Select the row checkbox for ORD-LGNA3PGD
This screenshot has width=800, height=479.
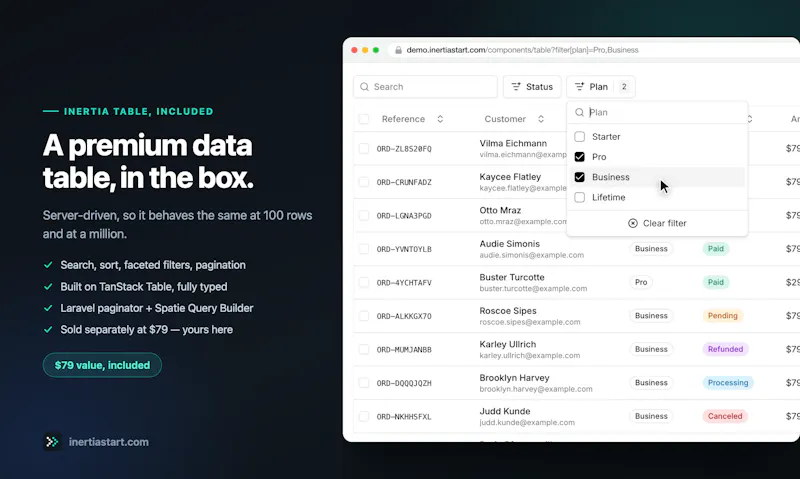[x=364, y=215]
